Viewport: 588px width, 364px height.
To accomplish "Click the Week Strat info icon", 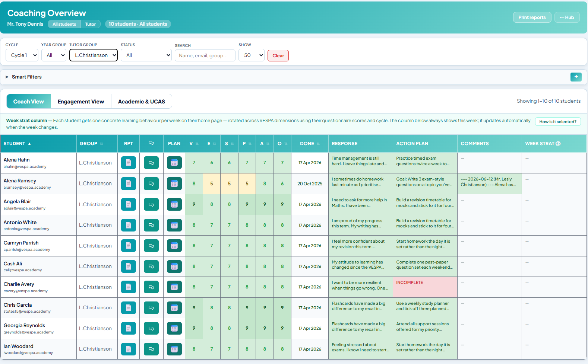I will coord(558,144).
